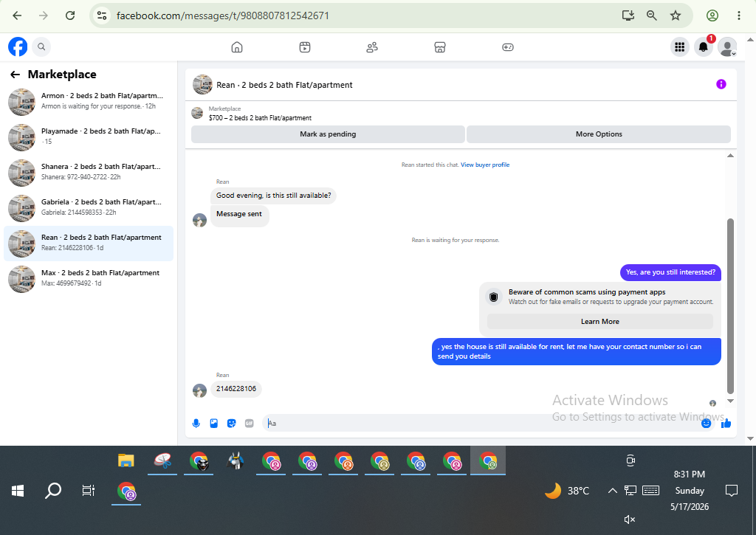Open the 8:31 PM clock and date
This screenshot has width=756, height=535.
[x=690, y=491]
